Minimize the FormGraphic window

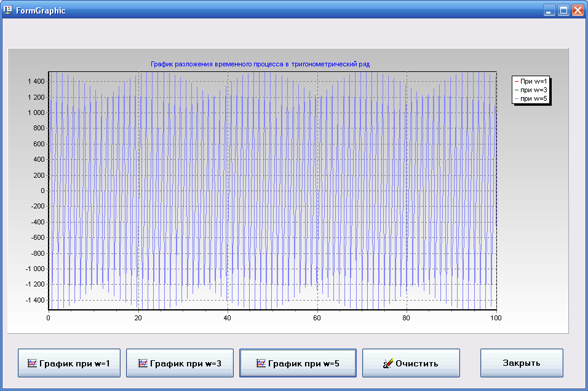coord(549,10)
